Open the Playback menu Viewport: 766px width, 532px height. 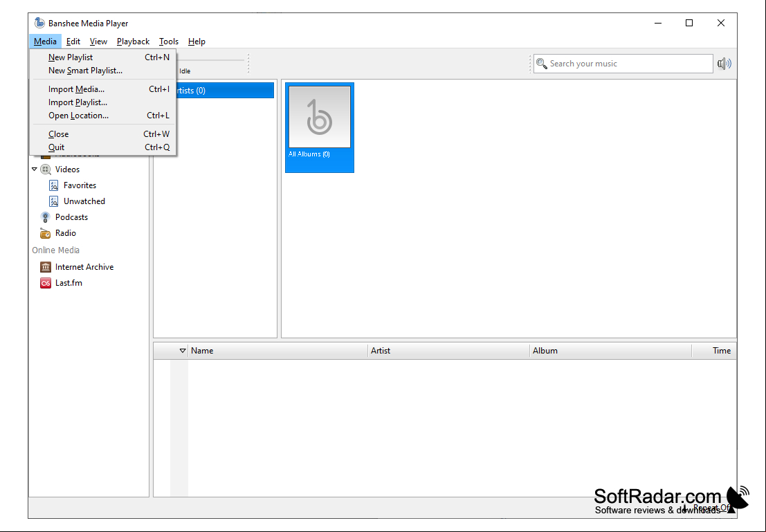tap(133, 42)
